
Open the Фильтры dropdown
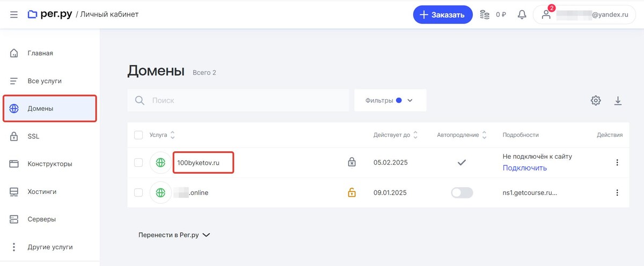point(390,100)
